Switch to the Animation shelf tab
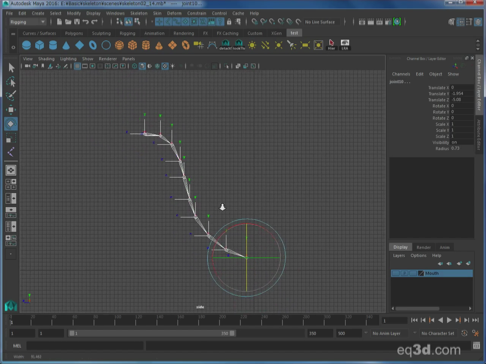The height and width of the screenshot is (364, 486). 154,33
